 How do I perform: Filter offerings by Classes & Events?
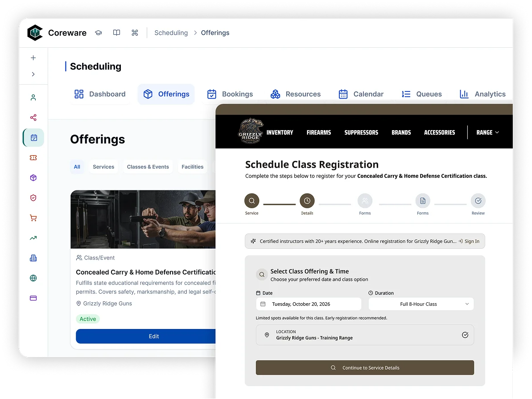point(148,167)
